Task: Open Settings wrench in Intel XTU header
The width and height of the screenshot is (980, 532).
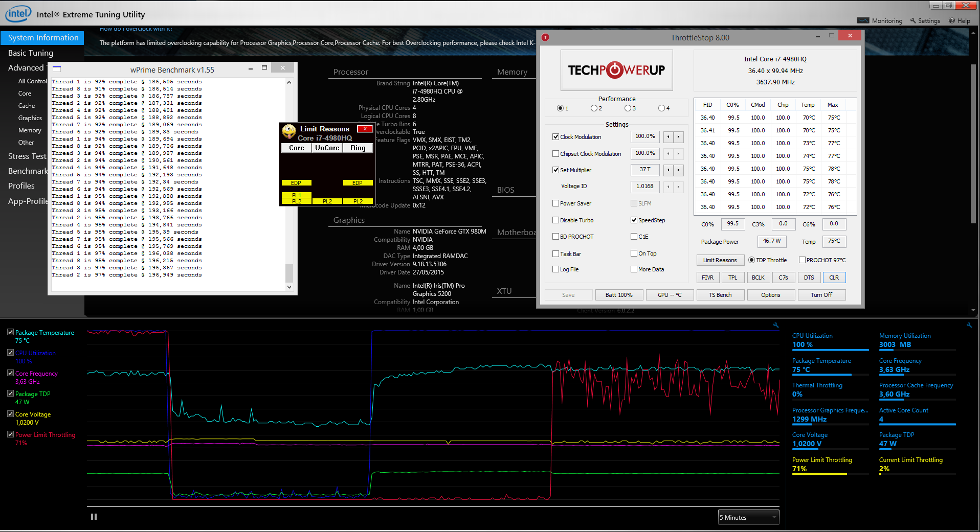Action: tap(925, 20)
